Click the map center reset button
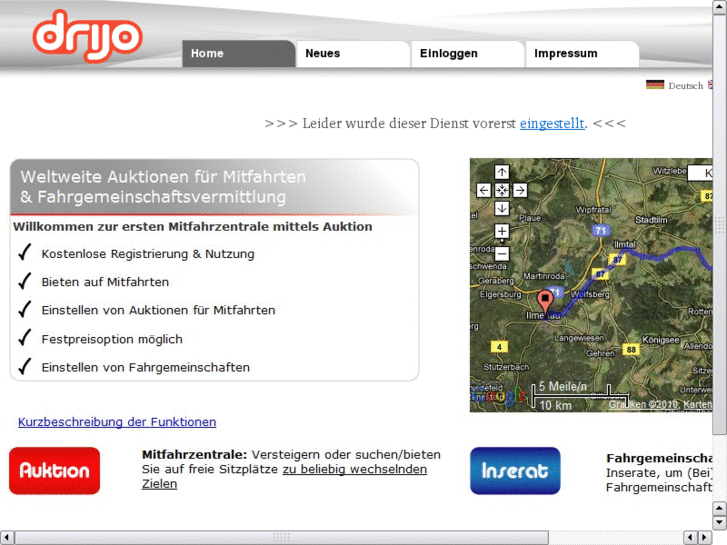Viewport: 727px width, 545px height. (x=502, y=190)
